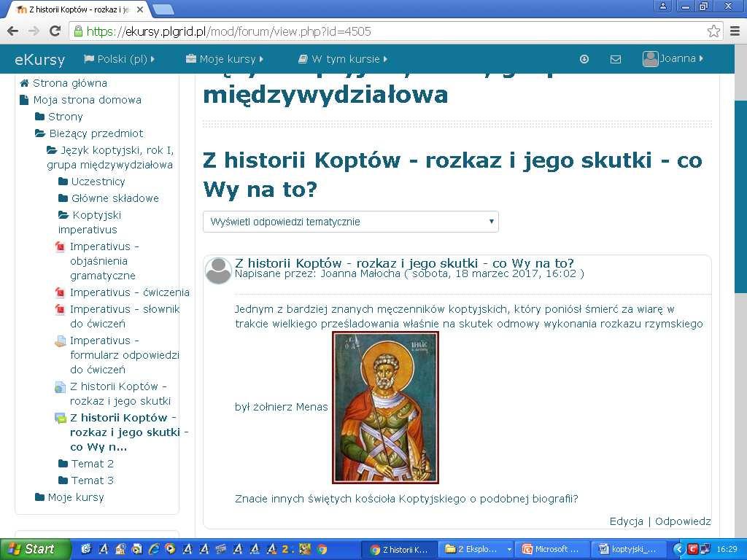Click the clapperboard icon in quick launch
The height and width of the screenshot is (560, 747).
click(221, 549)
